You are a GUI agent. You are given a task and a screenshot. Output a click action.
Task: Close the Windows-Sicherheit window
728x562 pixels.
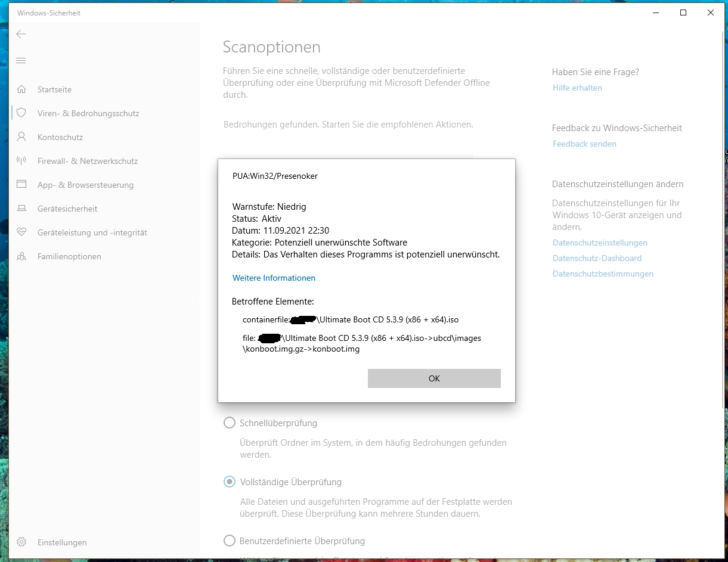[x=711, y=13]
